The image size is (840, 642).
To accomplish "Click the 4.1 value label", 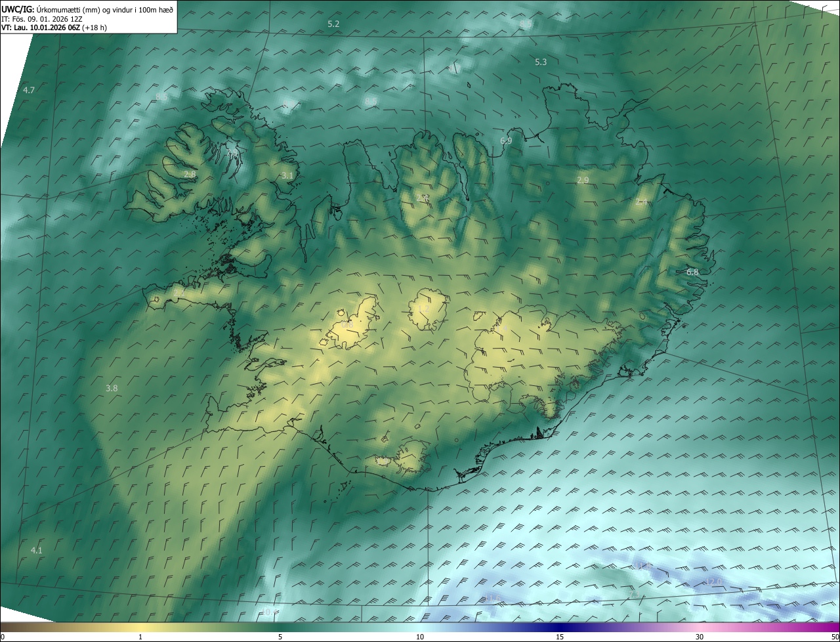I will (37, 550).
